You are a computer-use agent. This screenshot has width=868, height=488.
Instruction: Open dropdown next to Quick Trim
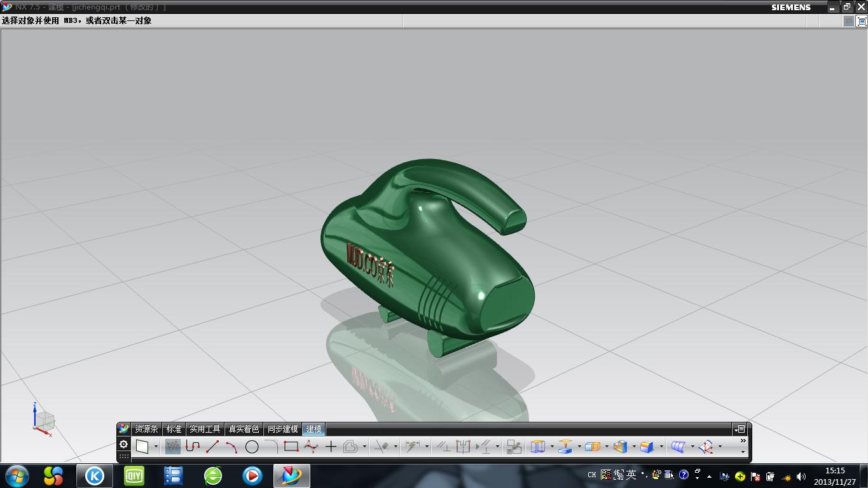396,447
